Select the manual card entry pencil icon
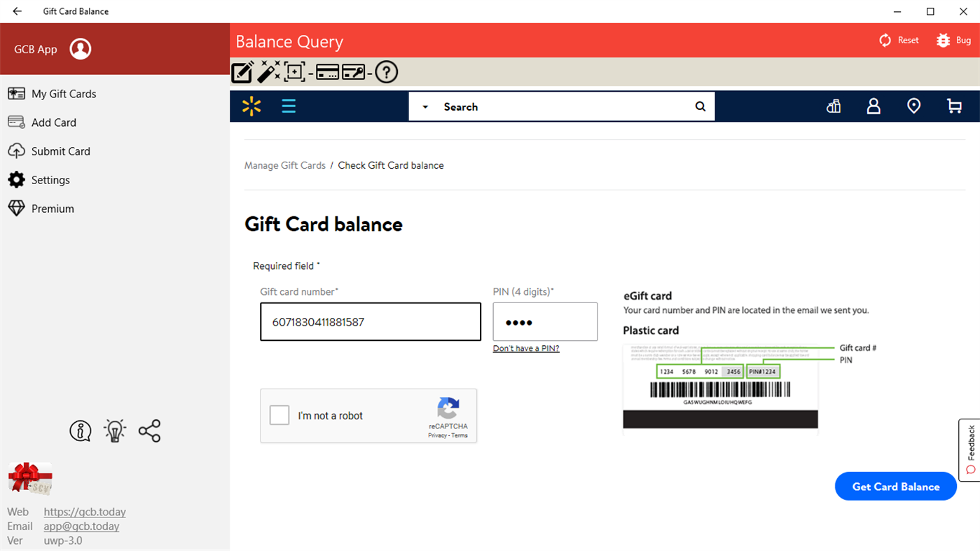Screen dimensions: 980x551 (242, 71)
